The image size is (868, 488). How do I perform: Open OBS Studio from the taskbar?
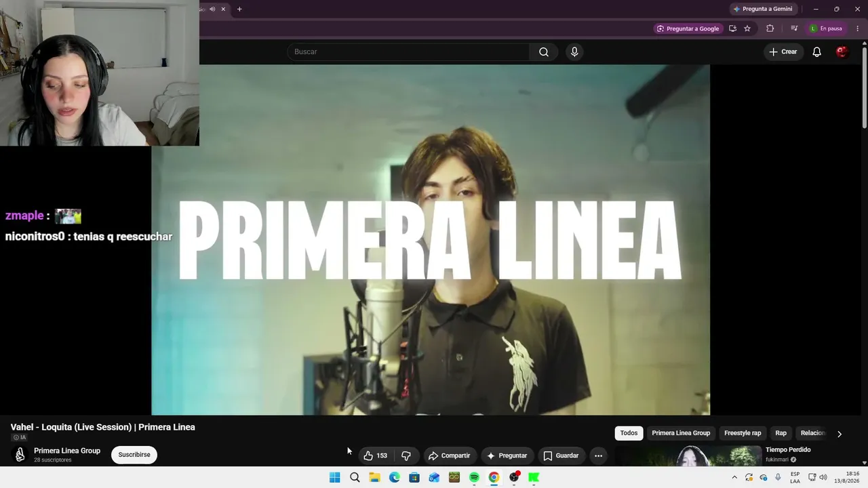[x=514, y=477]
